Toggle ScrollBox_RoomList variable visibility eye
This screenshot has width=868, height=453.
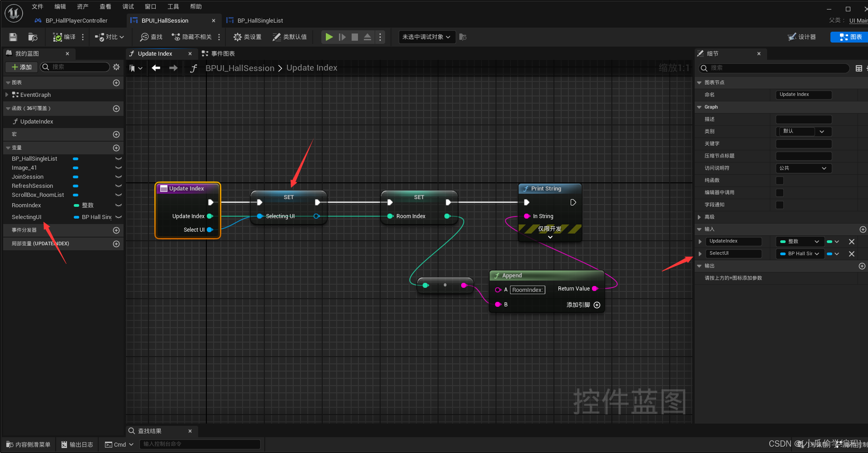[x=119, y=195]
